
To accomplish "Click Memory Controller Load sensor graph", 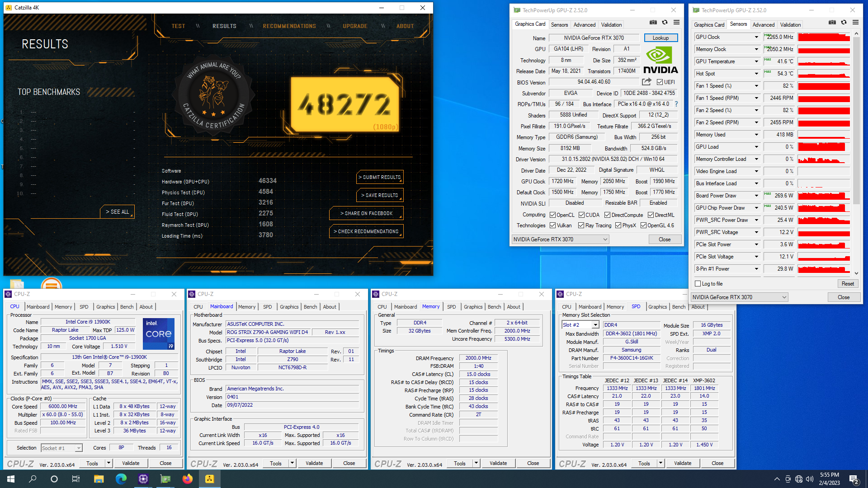I will [824, 159].
